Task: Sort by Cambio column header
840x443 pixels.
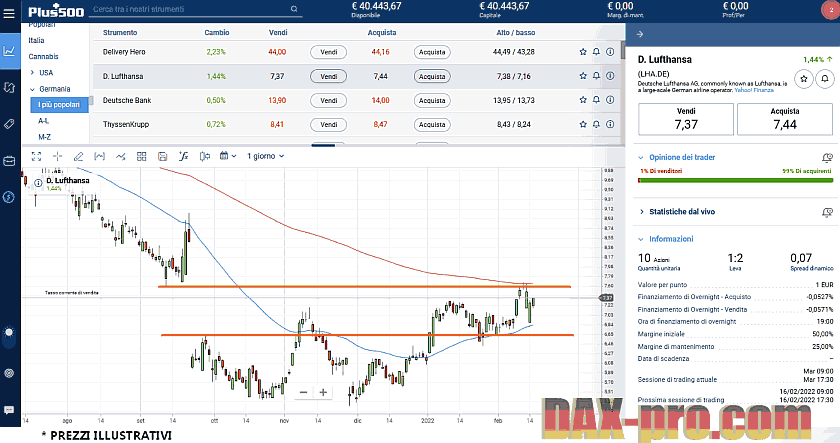Action: point(216,33)
